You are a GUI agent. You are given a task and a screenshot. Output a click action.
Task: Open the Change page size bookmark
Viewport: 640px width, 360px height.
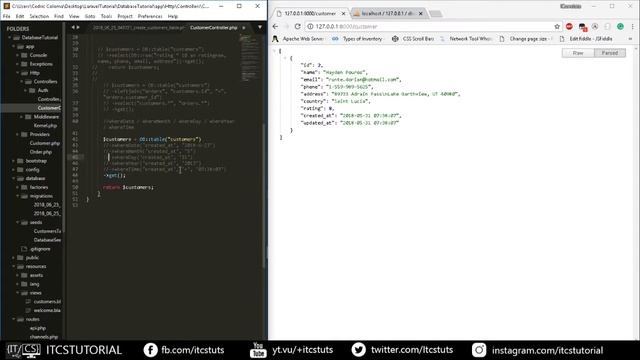[526, 39]
